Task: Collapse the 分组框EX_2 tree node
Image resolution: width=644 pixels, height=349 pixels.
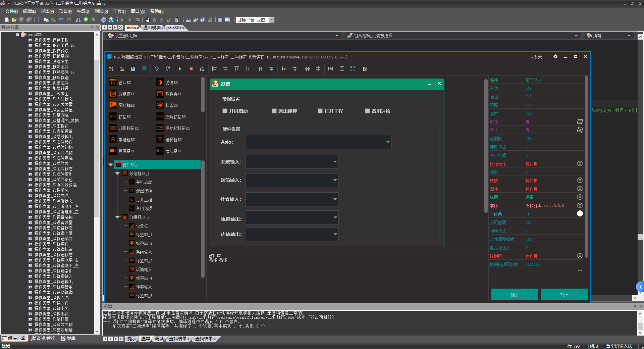Action: coord(117,217)
